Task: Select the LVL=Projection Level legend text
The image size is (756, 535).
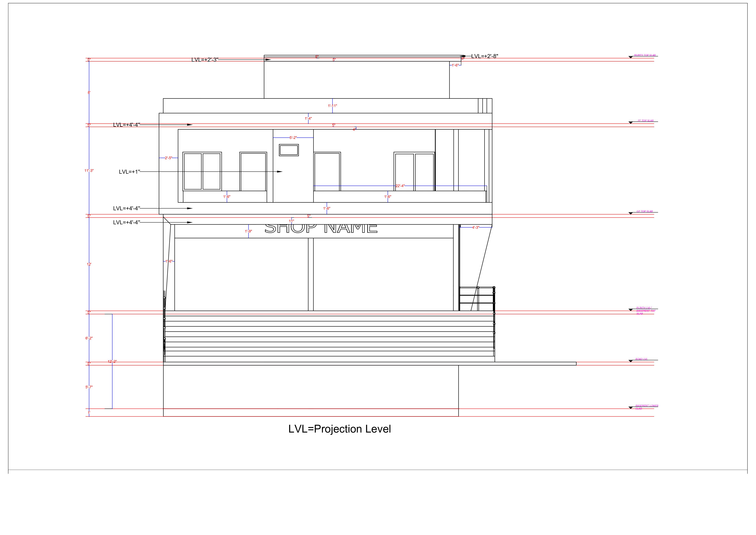Action: point(340,429)
